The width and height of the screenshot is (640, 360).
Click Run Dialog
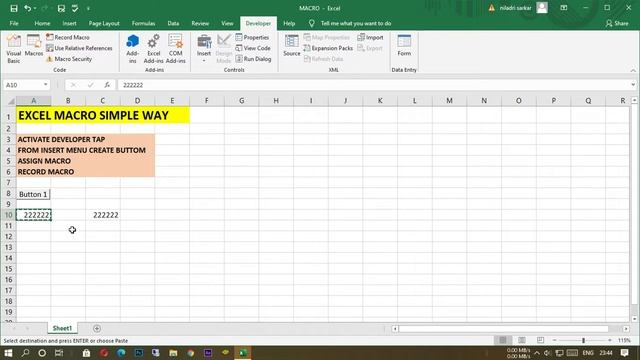pos(253,59)
